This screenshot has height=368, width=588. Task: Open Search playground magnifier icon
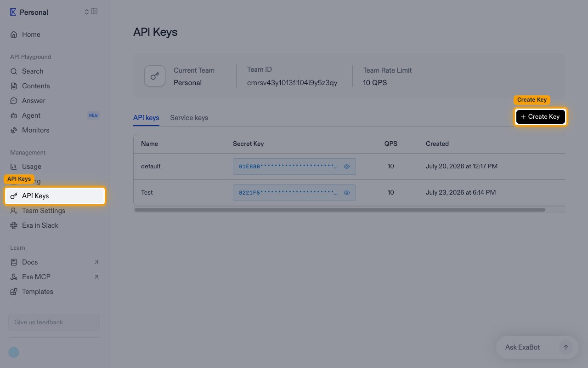[x=14, y=71]
